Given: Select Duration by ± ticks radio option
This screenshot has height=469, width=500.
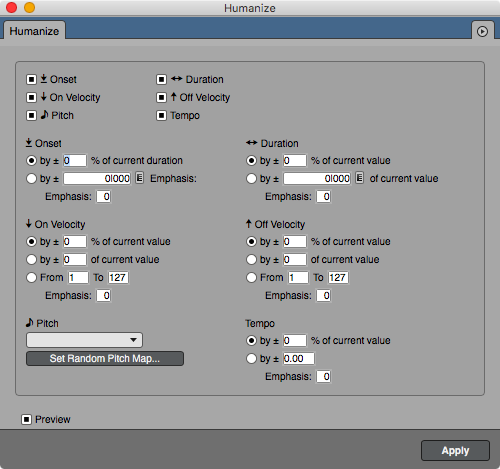Looking at the screenshot, I should tap(251, 178).
